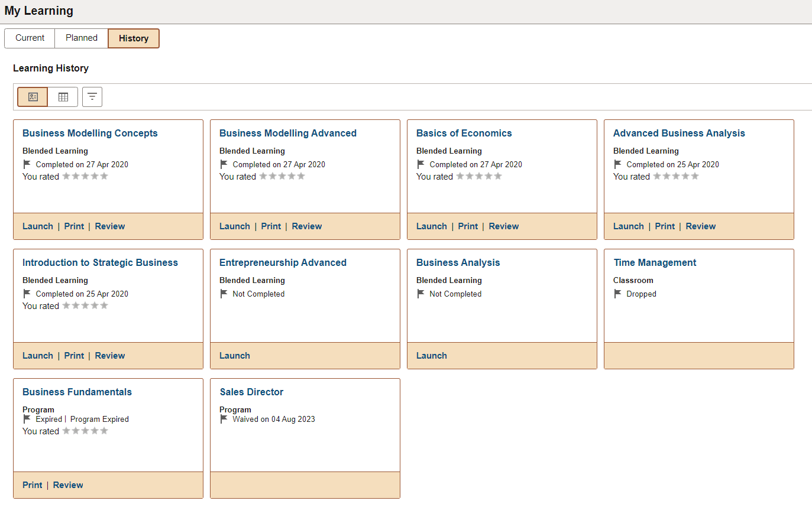Launch Entrepreneurship Advanced
The height and width of the screenshot is (517, 812).
234,355
